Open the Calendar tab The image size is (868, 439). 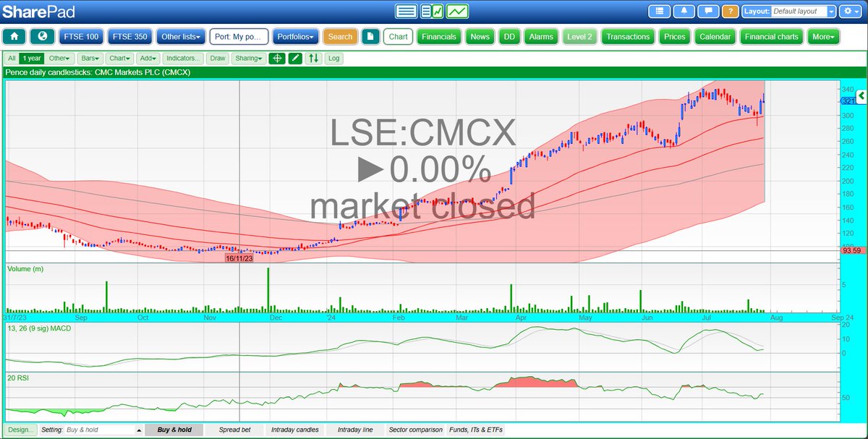pos(715,36)
